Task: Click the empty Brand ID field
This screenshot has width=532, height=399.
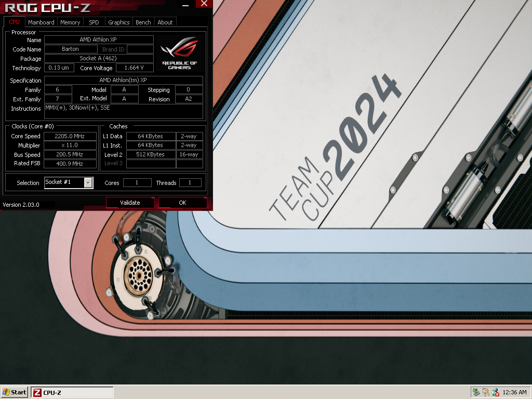Action: point(140,49)
